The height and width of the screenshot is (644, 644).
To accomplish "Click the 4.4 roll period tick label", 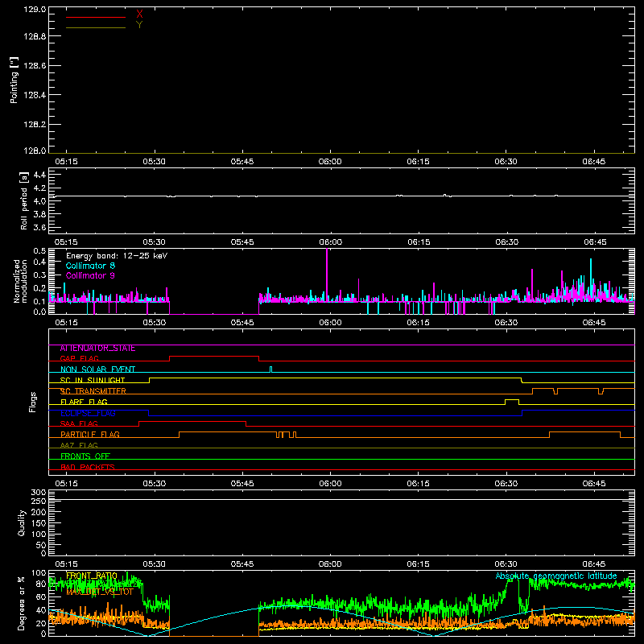I will (39, 175).
